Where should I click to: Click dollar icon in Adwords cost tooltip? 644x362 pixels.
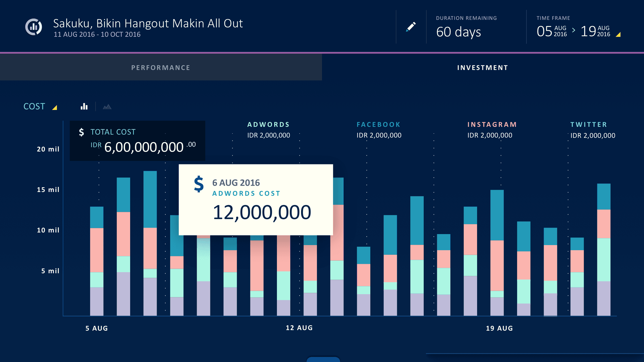tap(199, 184)
